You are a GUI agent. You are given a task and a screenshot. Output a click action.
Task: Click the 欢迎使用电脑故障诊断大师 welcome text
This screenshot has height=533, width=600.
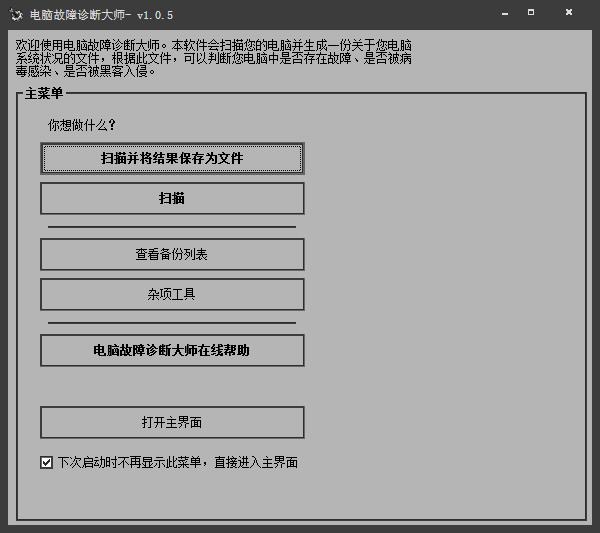(x=214, y=58)
